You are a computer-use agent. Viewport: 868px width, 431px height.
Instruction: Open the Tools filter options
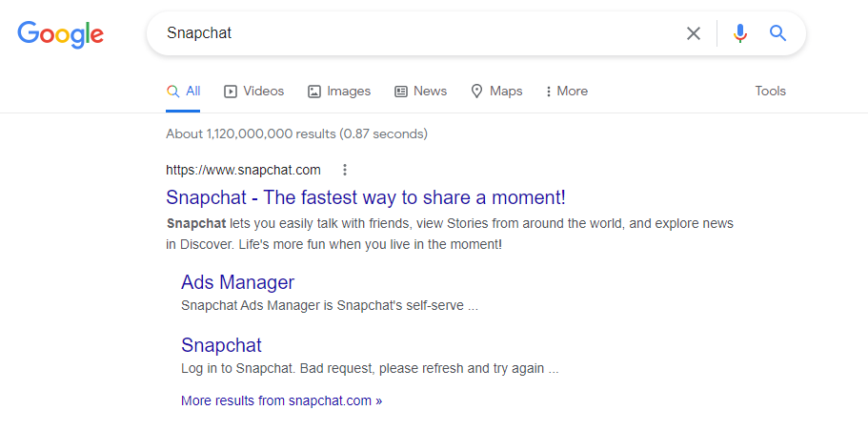click(770, 92)
